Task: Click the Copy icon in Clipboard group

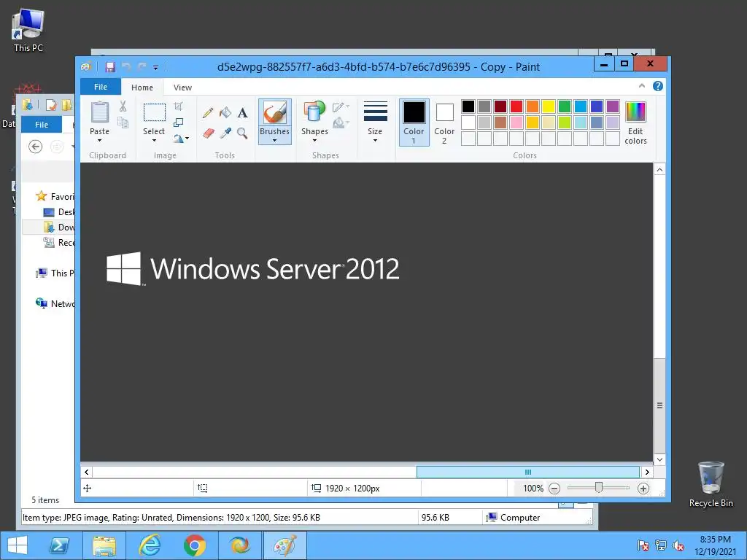Action: [x=123, y=123]
